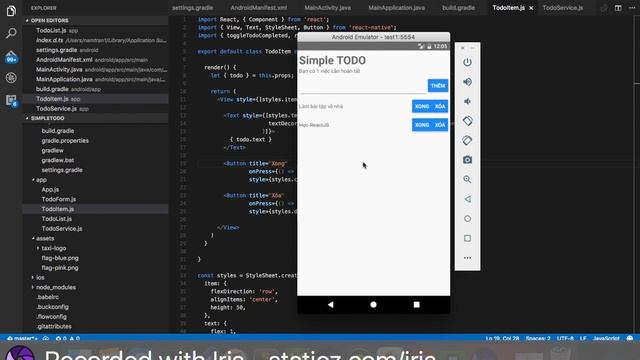
Task: Open TodoForm.js in the file tree
Action: (59, 199)
